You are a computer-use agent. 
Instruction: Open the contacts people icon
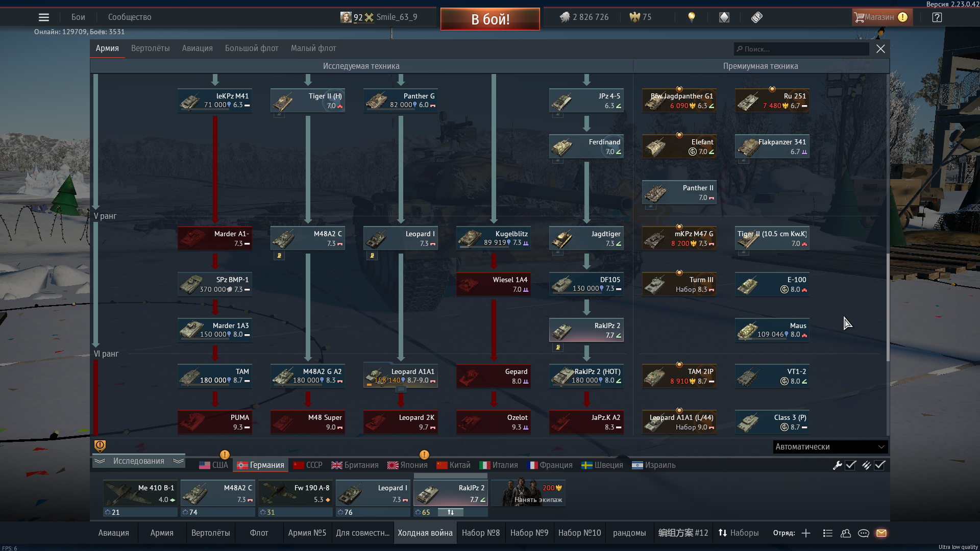(846, 533)
